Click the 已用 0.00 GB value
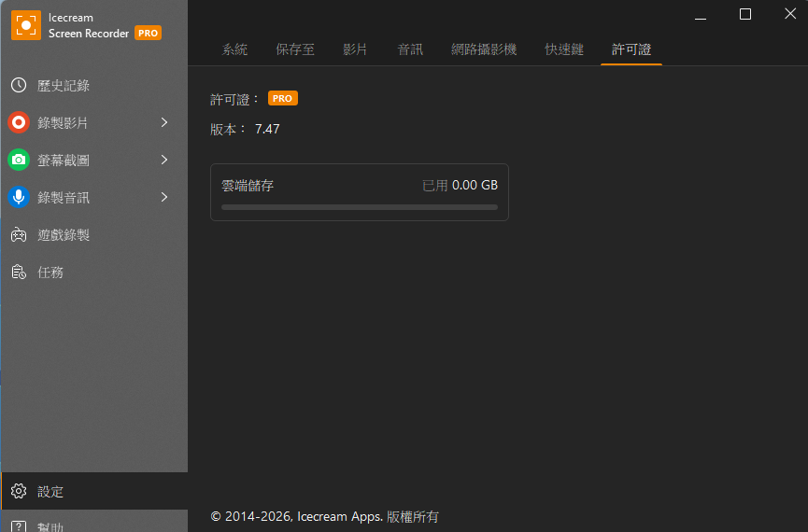Viewport: 808px width, 532px height. point(461,186)
